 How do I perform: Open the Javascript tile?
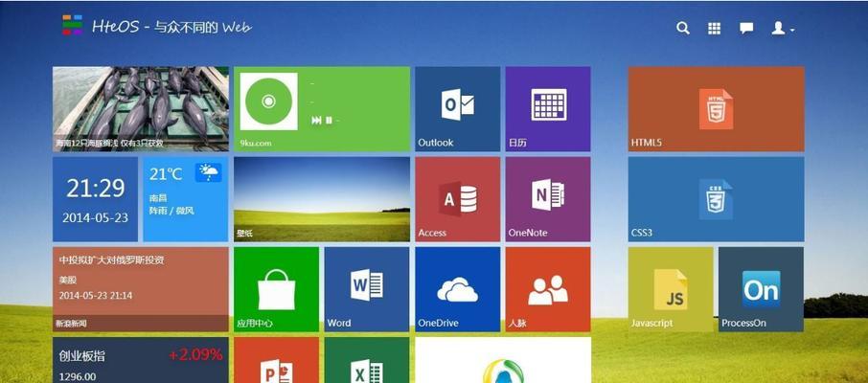click(x=671, y=289)
